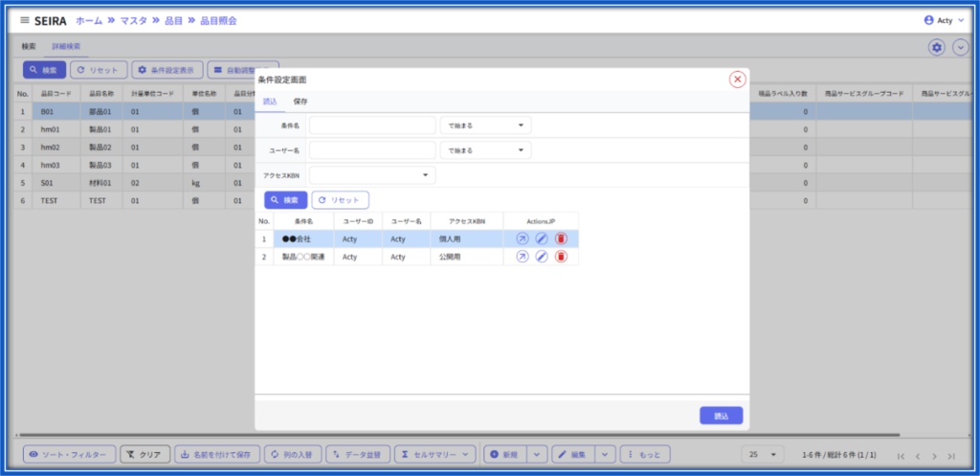Expand the ユーザー名 match type dropdown
Image resolution: width=980 pixels, height=476 pixels.
485,150
